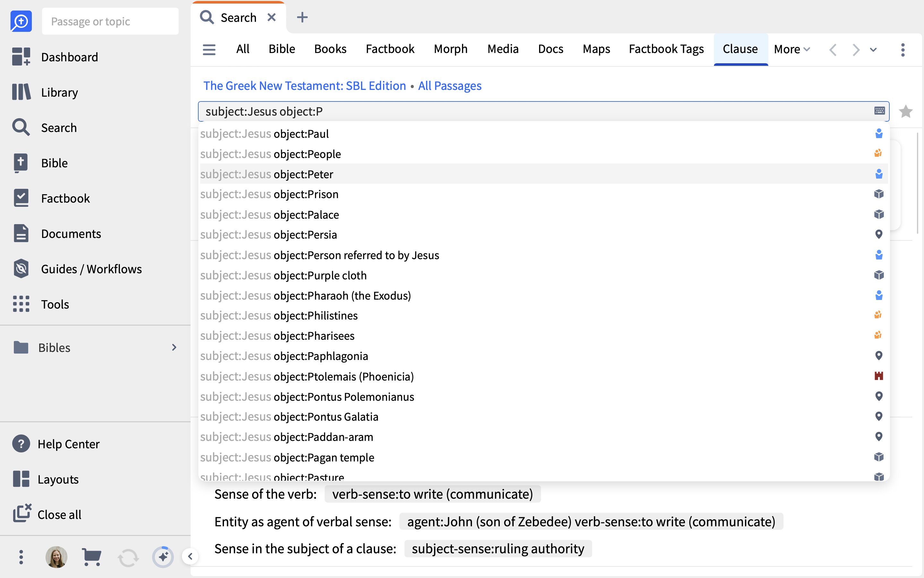Open Guides / Workflows
The width and height of the screenshot is (924, 578).
(77, 269)
